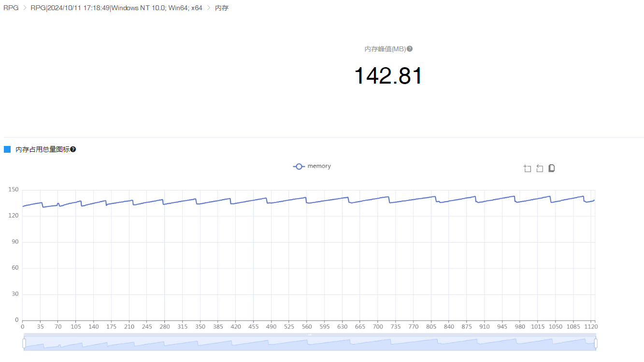The image size is (644, 362).
Task: Click the right handle of zoom slider
Action: (x=596, y=343)
